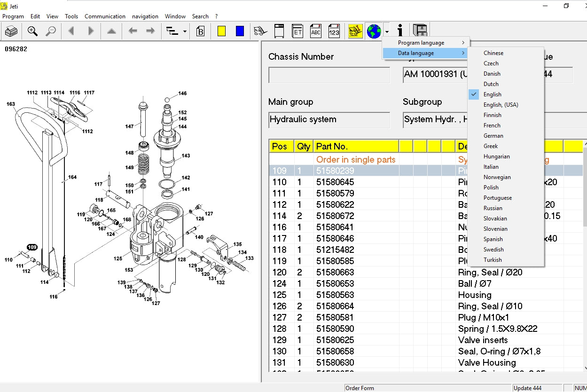Open the Communication menu
Image resolution: width=587 pixels, height=392 pixels.
105,16
